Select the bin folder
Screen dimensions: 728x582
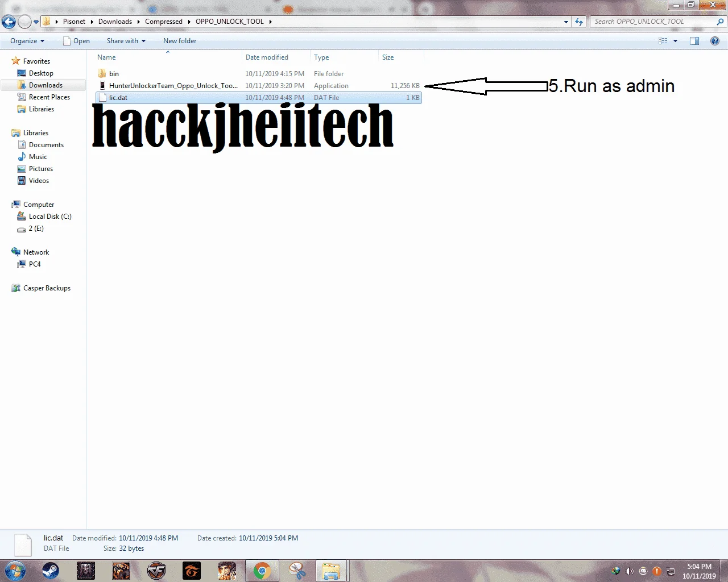(259, 74)
